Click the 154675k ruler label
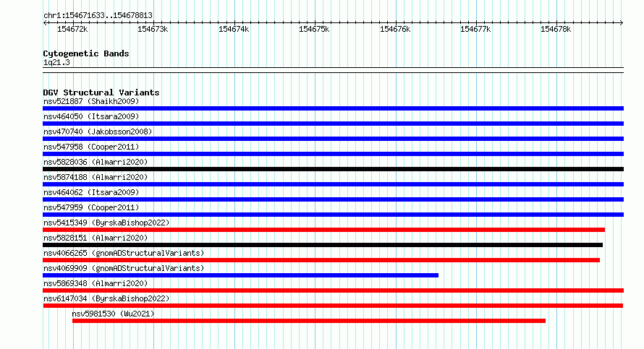Screen dimensions: 644x349 (x=314, y=30)
